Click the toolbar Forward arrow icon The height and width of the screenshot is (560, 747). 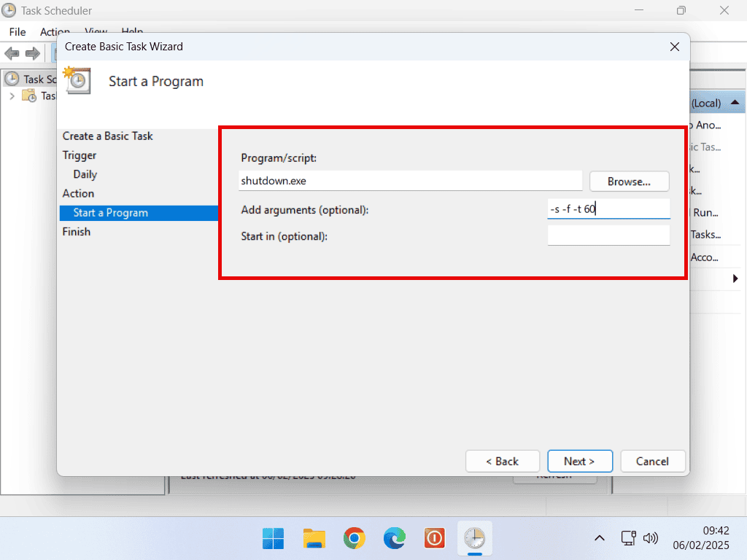coord(32,53)
